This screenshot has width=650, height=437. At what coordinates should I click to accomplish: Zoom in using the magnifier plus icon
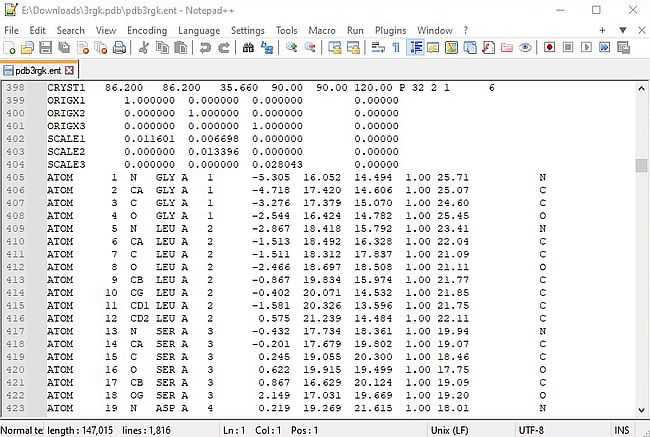pyautogui.click(x=291, y=48)
